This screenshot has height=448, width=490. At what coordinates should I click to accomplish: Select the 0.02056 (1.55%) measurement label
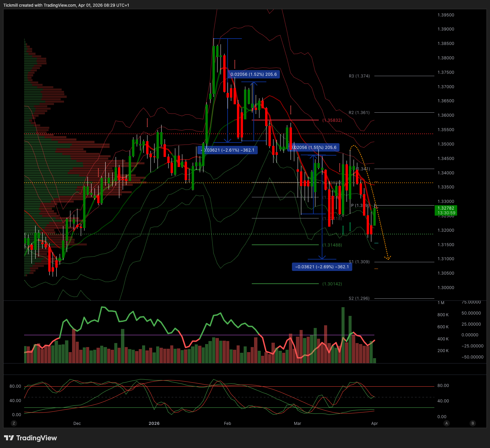pyautogui.click(x=315, y=148)
